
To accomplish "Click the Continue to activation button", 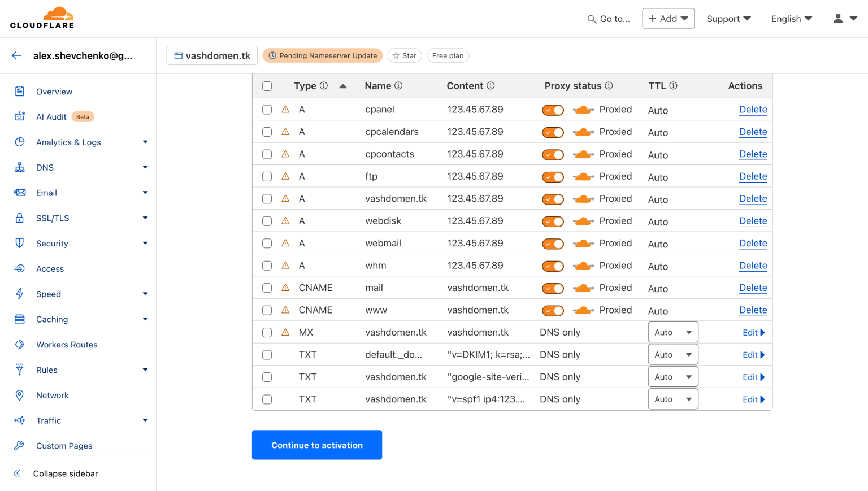I will [x=316, y=445].
